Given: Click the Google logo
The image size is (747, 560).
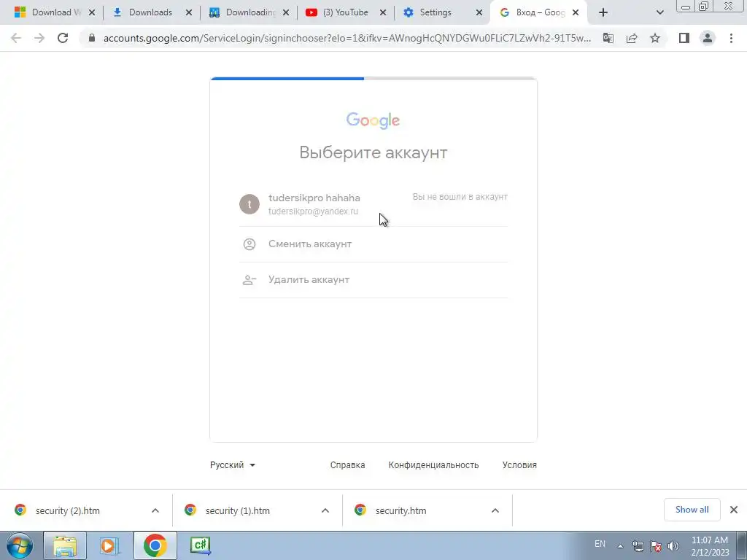Looking at the screenshot, I should click(373, 120).
